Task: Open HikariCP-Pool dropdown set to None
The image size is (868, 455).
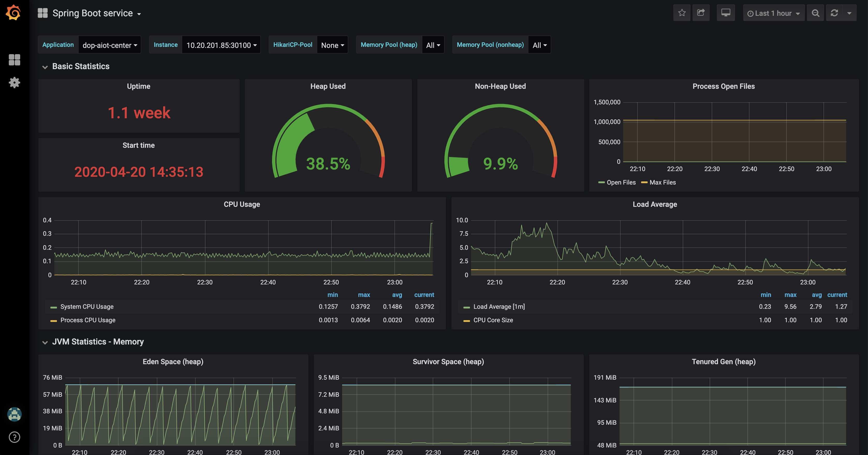Action: point(333,45)
